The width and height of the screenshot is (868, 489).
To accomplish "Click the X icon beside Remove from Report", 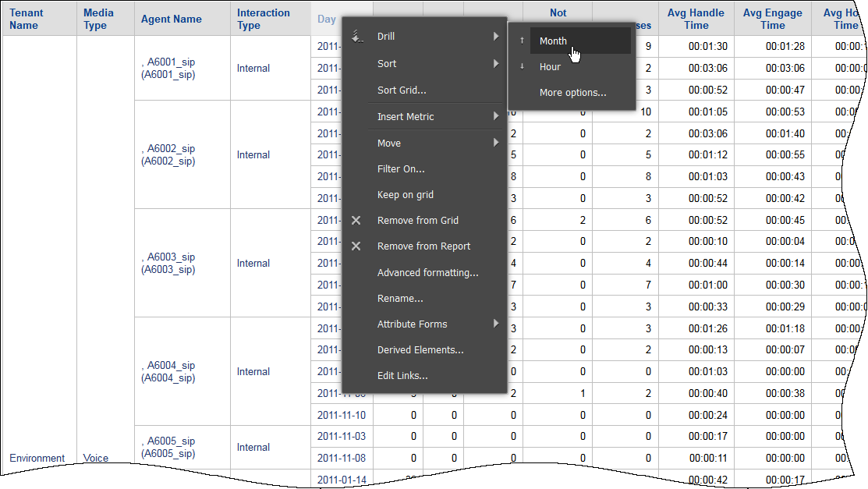I will 356,246.
